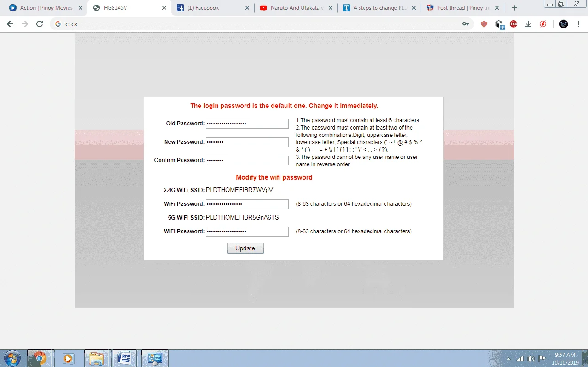The width and height of the screenshot is (588, 367).
Task: Close the Post thread tab
Action: pos(497,8)
